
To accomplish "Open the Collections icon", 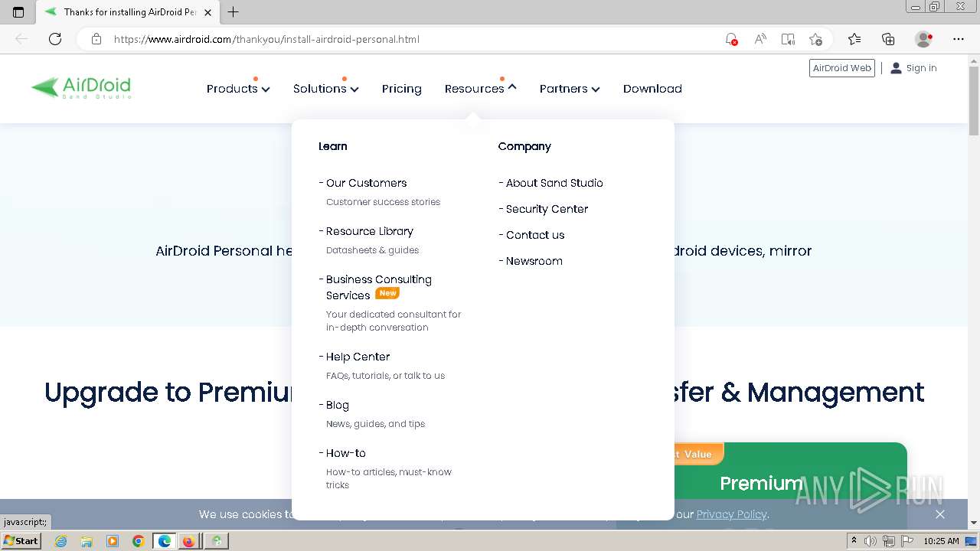I will (888, 39).
